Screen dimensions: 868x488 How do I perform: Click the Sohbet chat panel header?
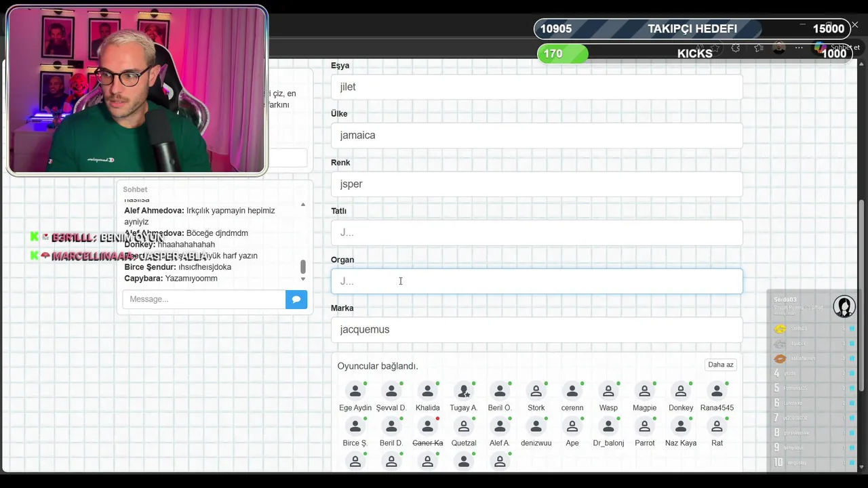click(x=135, y=189)
